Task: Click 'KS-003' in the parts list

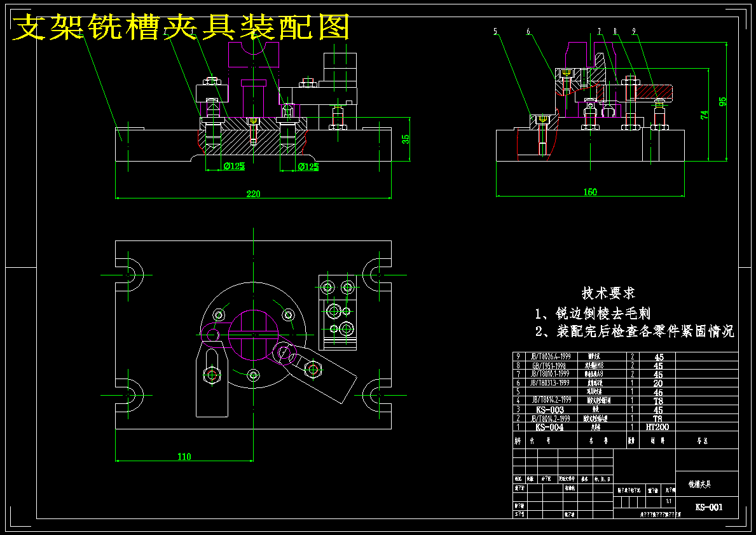Action: tap(549, 410)
